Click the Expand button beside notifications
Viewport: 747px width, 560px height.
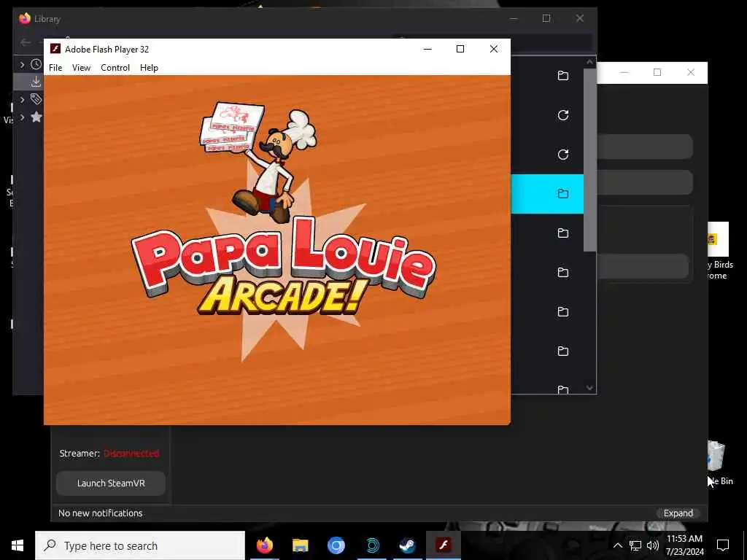click(x=678, y=513)
